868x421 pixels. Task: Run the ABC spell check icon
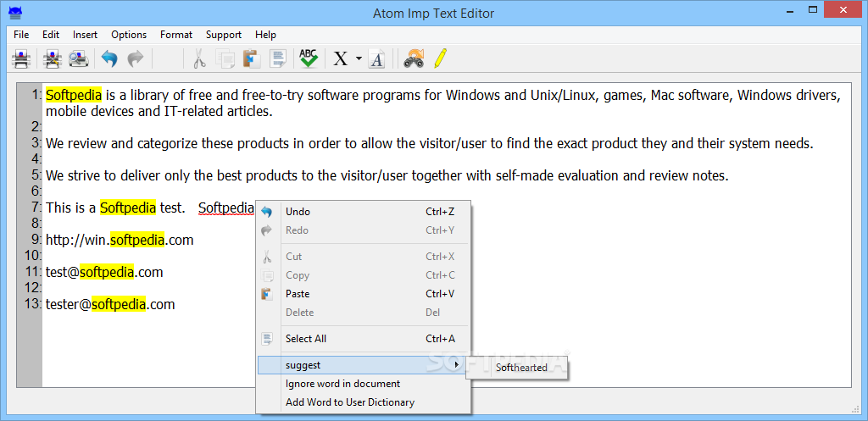[309, 58]
